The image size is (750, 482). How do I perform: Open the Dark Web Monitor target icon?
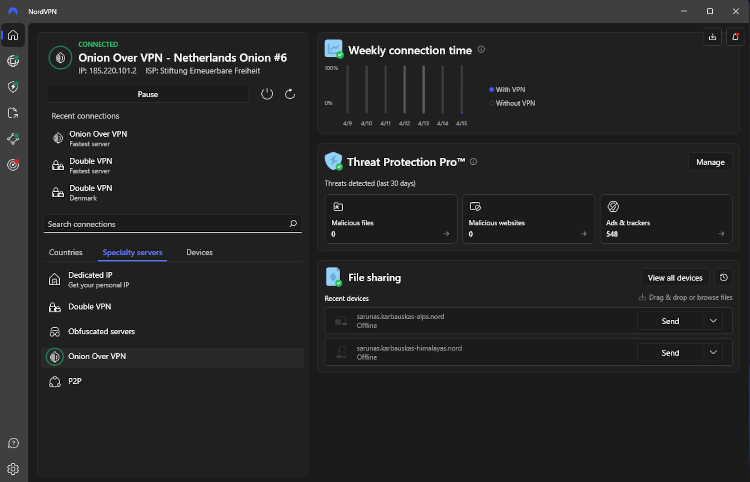point(13,165)
